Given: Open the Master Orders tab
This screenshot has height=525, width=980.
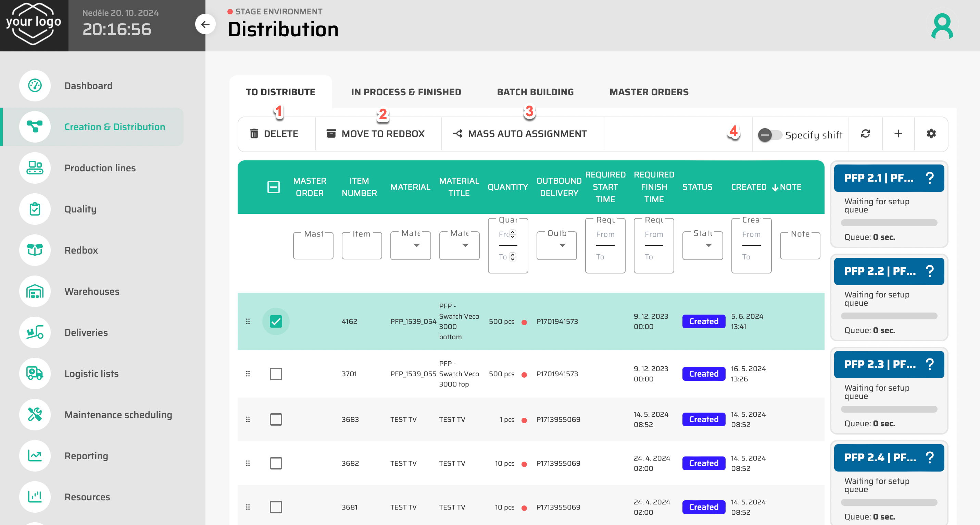Looking at the screenshot, I should (x=649, y=92).
